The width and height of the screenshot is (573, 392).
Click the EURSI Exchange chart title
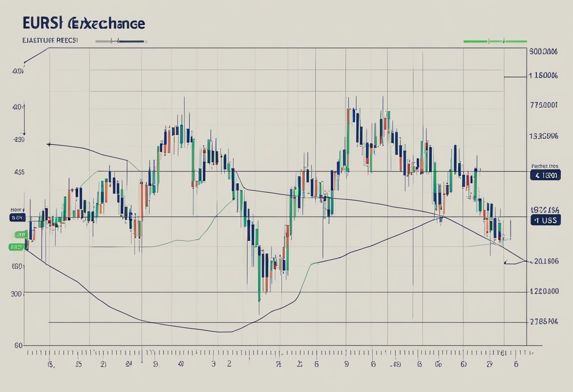83,24
